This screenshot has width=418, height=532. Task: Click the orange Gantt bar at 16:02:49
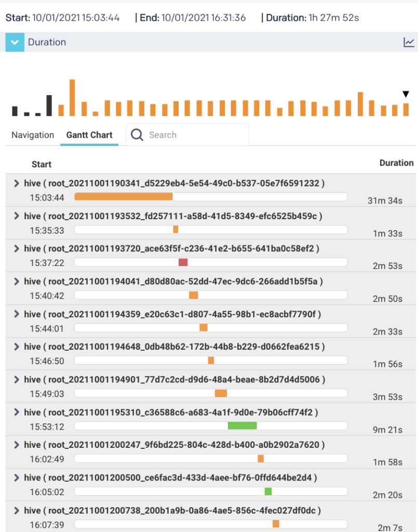(261, 459)
